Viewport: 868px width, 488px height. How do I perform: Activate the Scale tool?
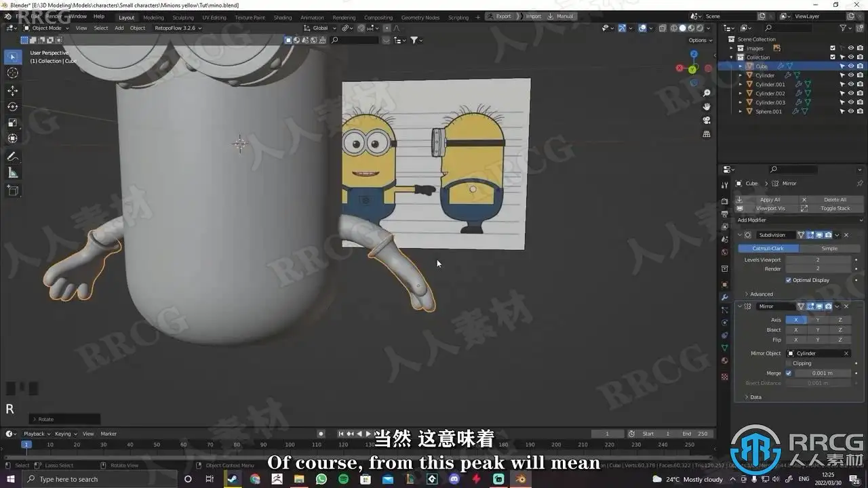pyautogui.click(x=13, y=123)
